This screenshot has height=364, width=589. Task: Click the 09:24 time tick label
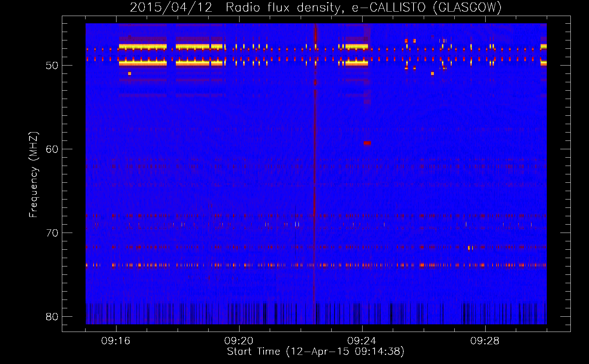[x=362, y=341]
